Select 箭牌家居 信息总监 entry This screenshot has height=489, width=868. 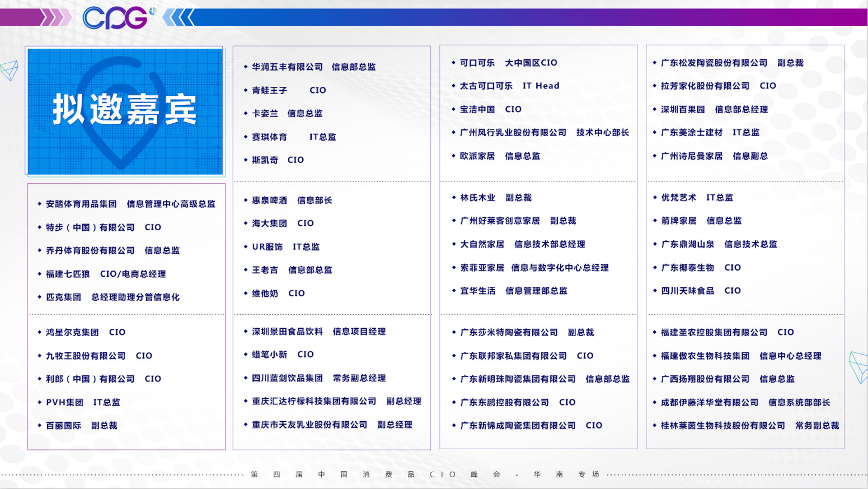(701, 221)
